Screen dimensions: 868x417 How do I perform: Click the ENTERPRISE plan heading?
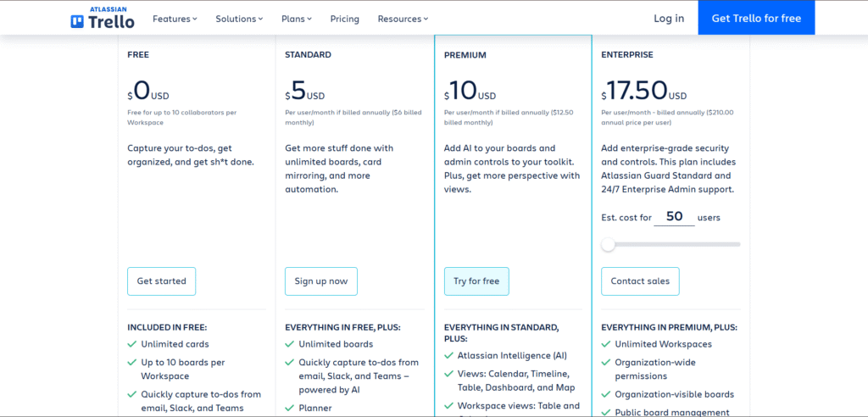(627, 55)
